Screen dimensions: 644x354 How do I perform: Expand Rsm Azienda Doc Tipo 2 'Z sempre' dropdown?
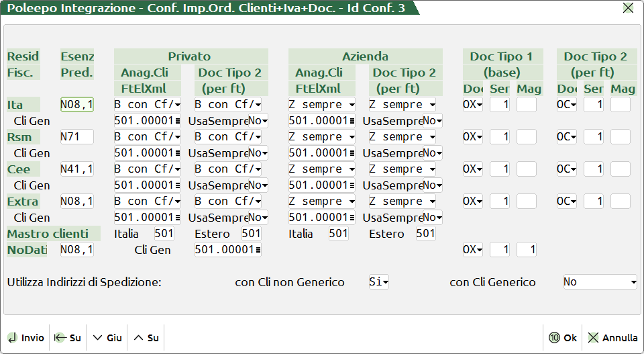(402, 137)
